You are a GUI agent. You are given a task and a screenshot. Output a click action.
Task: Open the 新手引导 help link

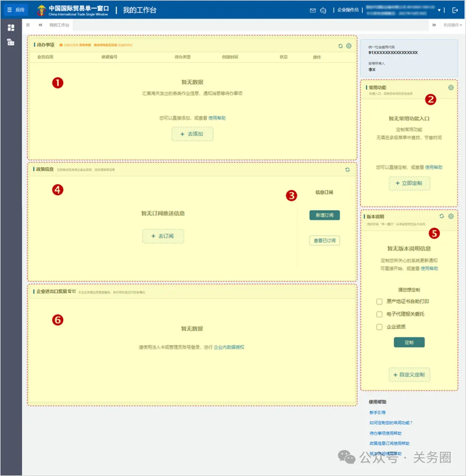pyautogui.click(x=378, y=413)
